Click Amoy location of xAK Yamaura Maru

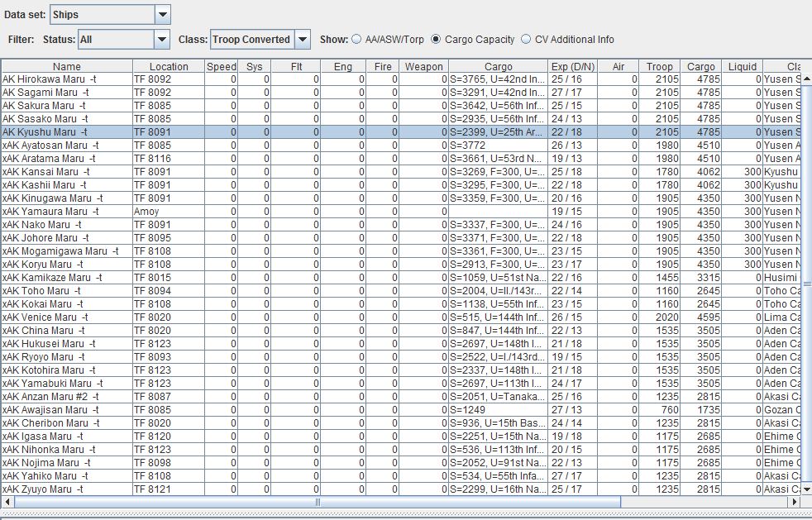169,212
